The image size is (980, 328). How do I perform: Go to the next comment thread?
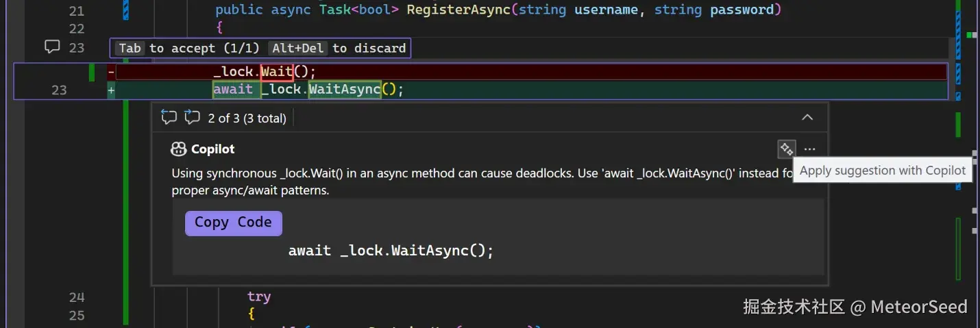click(x=192, y=118)
